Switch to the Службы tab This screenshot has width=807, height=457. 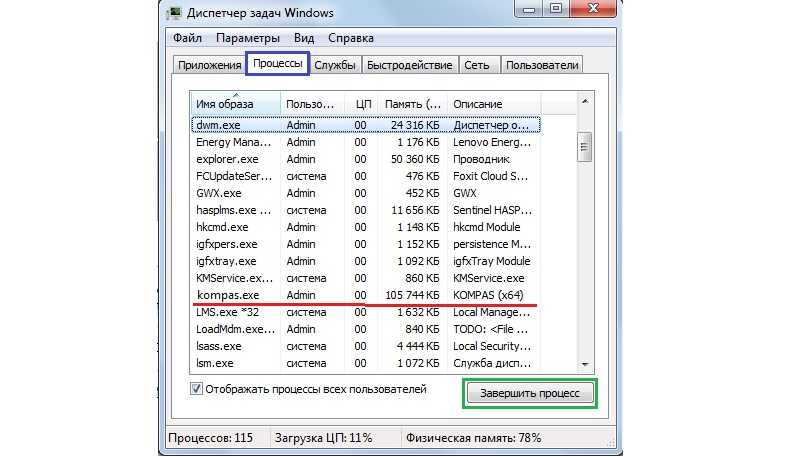336,65
